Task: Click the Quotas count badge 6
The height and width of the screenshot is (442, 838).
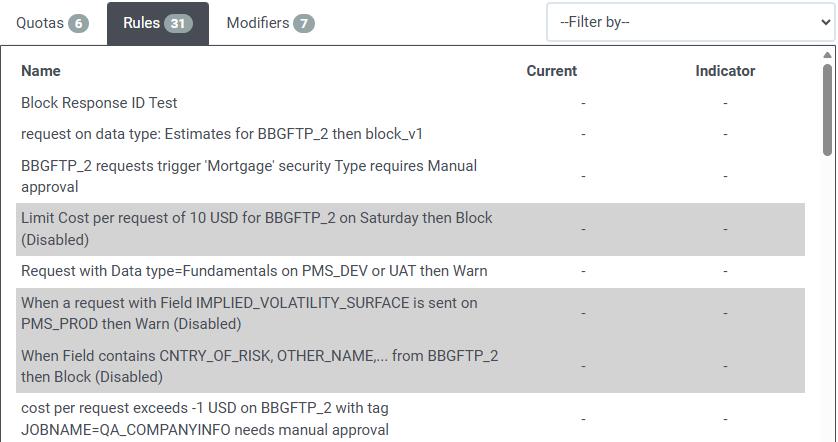Action: pyautogui.click(x=78, y=23)
